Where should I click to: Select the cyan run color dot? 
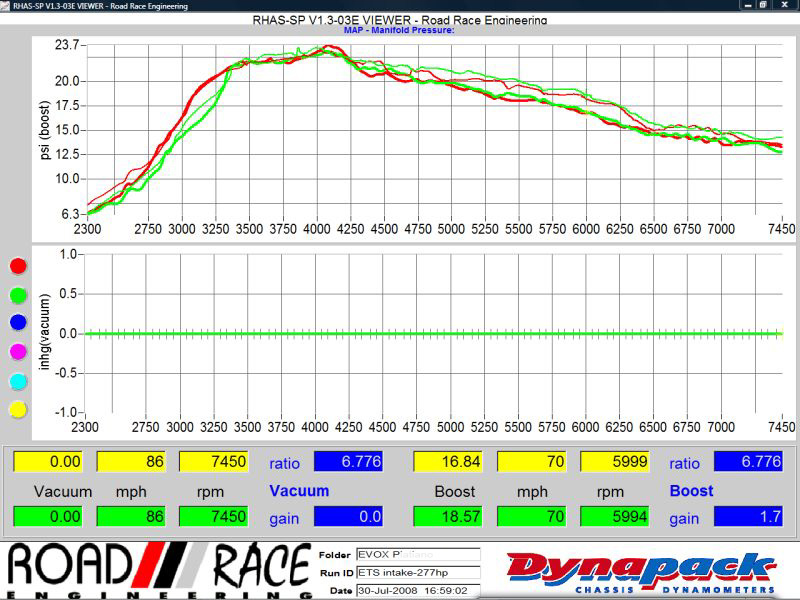click(18, 381)
